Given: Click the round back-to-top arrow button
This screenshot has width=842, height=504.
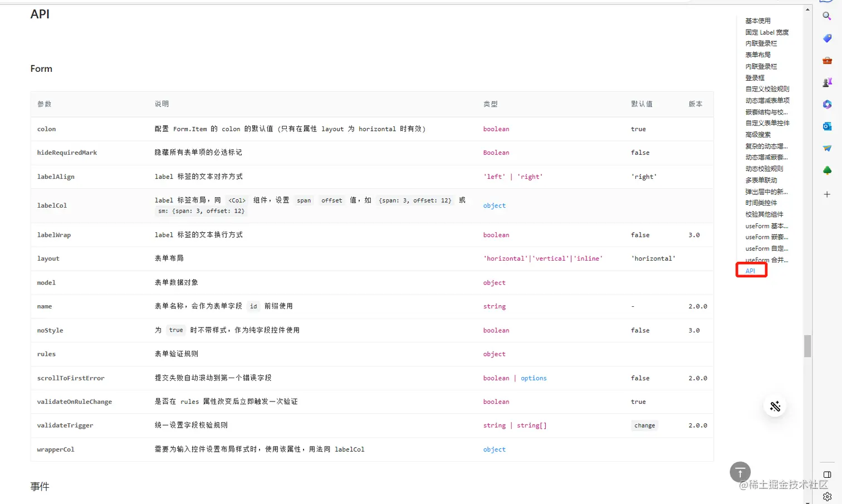Looking at the screenshot, I should point(740,472).
